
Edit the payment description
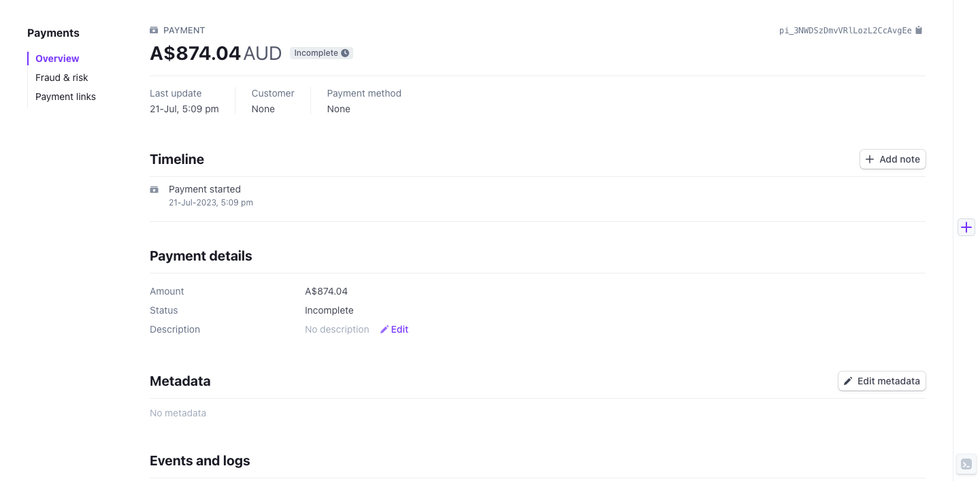(x=395, y=329)
